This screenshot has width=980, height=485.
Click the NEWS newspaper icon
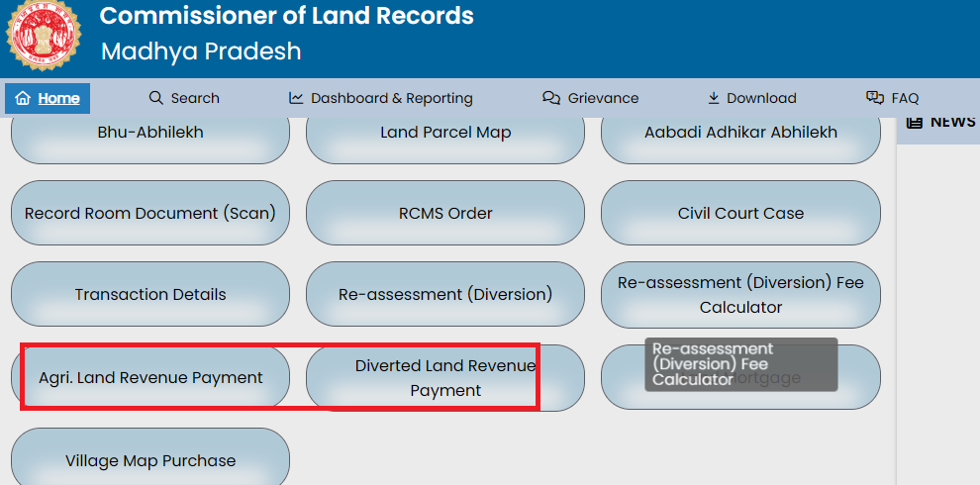pos(915,122)
